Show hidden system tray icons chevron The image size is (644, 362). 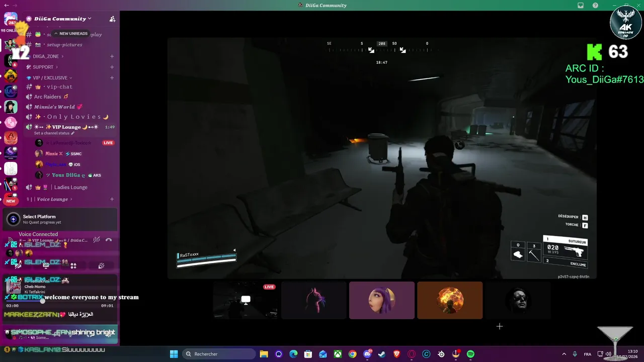pos(563,354)
